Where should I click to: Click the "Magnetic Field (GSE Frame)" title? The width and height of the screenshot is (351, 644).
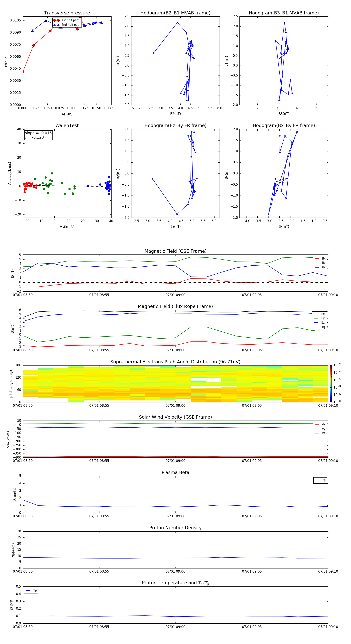pyautogui.click(x=175, y=251)
